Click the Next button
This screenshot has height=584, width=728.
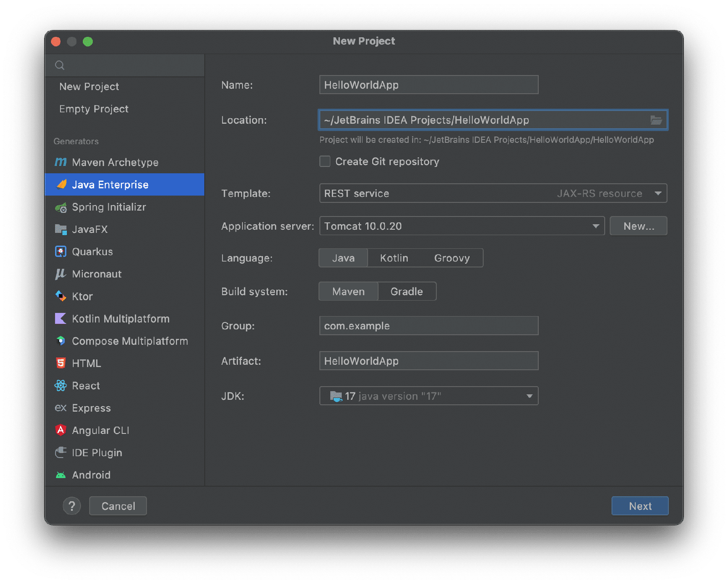(x=640, y=506)
